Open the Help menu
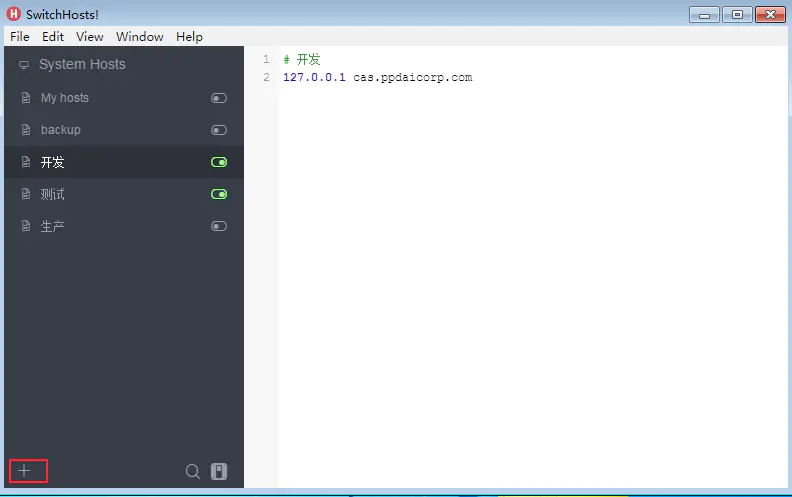The height and width of the screenshot is (497, 792). point(189,36)
